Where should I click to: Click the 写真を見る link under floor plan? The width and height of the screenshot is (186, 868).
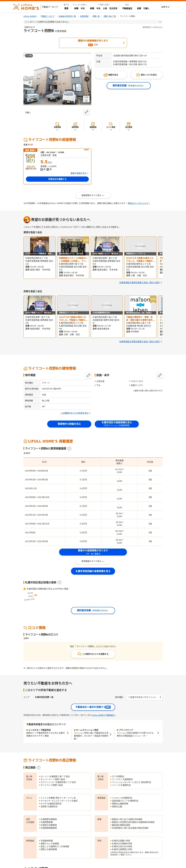[31, 167]
